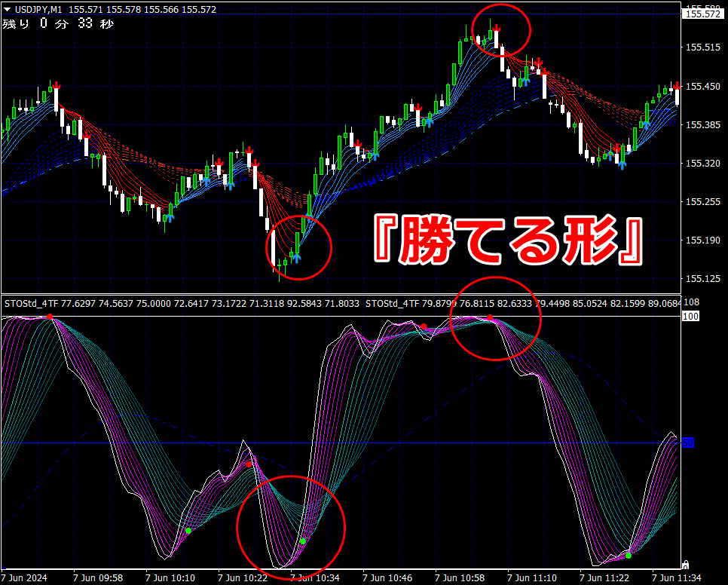The image size is (728, 585).
Task: Click the USDJPY,M1 chart title text
Action: tap(38, 9)
